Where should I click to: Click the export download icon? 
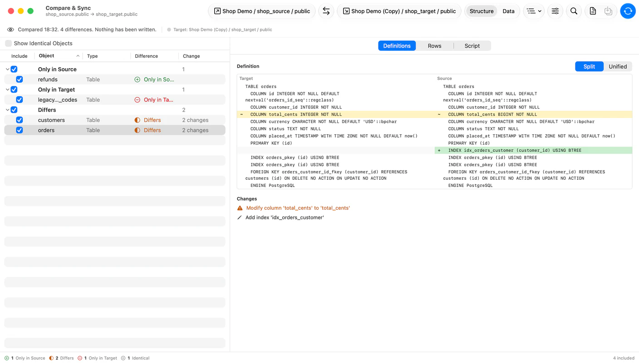click(608, 11)
